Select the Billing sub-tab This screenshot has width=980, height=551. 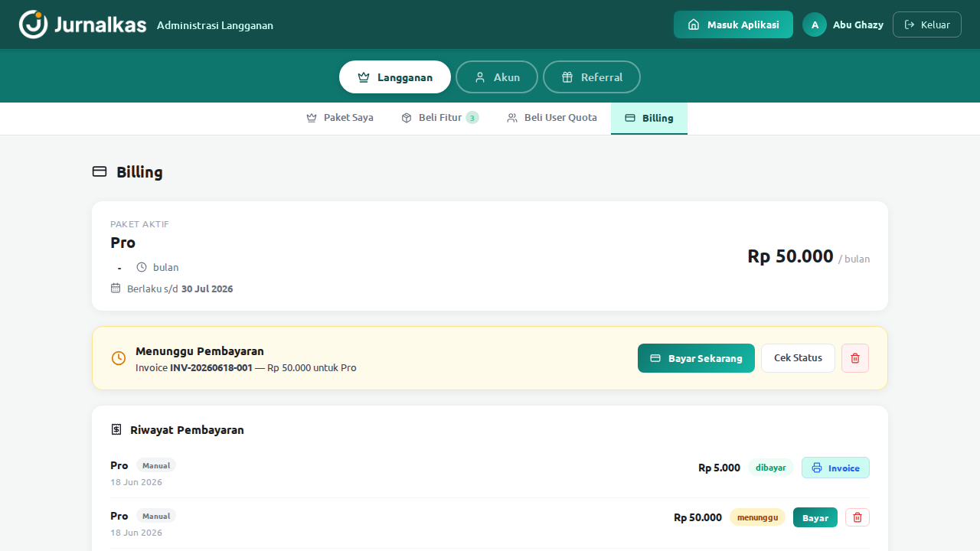pos(649,118)
